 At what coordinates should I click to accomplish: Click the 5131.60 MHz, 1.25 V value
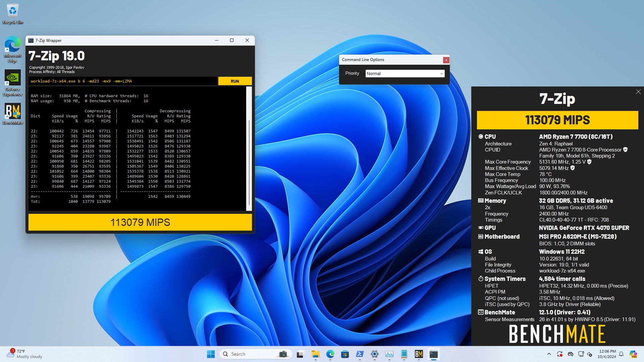pos(562,162)
